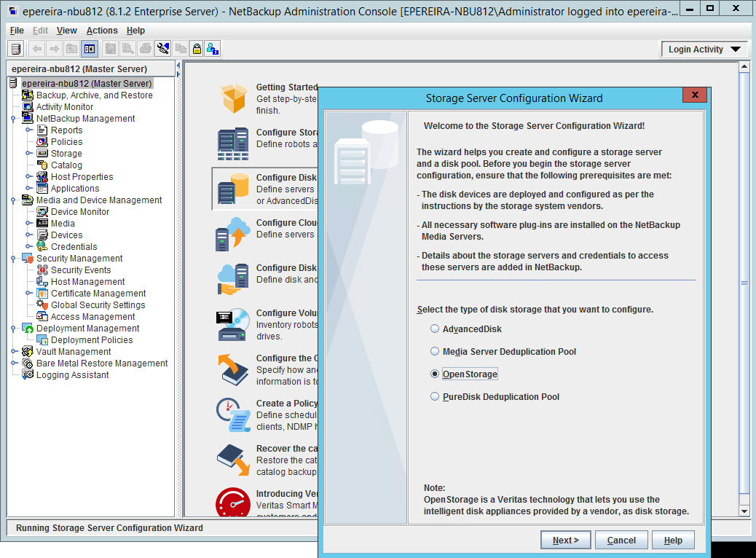Click the Create a Policy clock icon
756x558 pixels.
click(x=233, y=414)
